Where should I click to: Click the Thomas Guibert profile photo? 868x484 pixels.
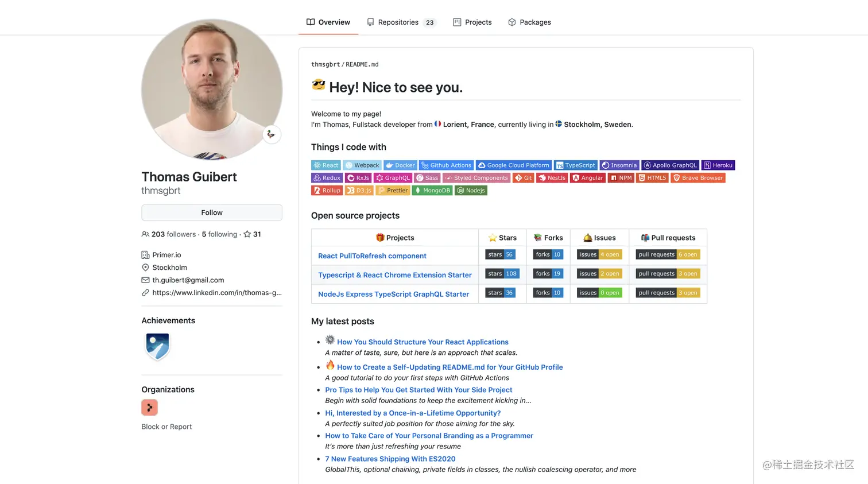[x=212, y=90]
